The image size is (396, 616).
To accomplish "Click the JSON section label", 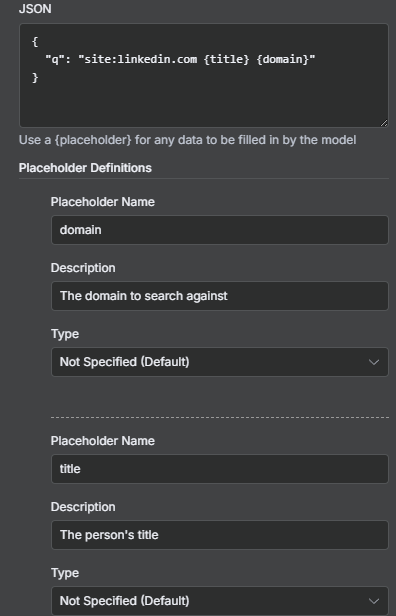I will tap(35, 9).
